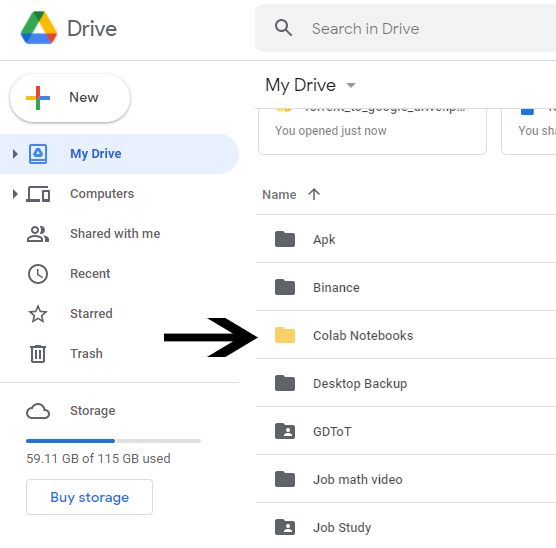The width and height of the screenshot is (556, 548).
Task: Select My Drive in the sidebar
Action: pos(119,154)
